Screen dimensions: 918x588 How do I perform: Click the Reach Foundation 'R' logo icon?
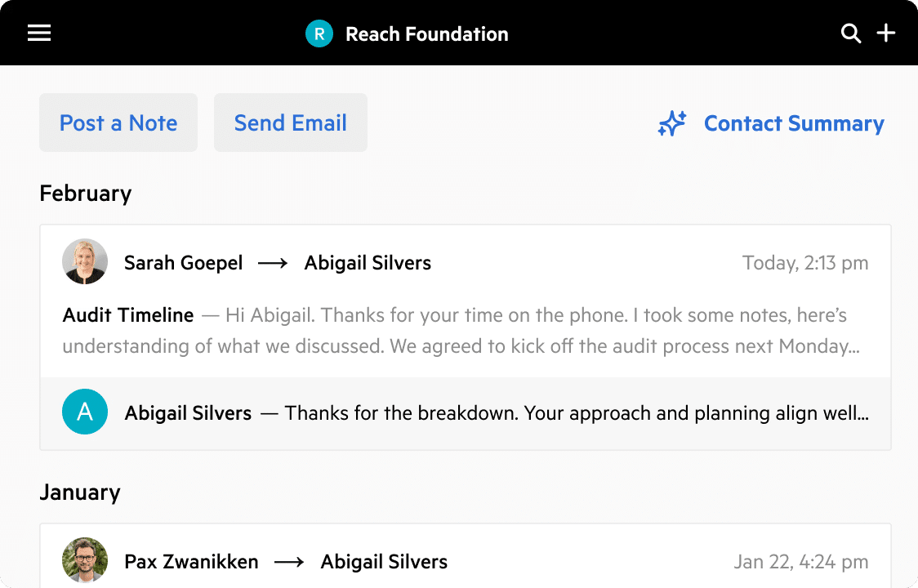(319, 33)
